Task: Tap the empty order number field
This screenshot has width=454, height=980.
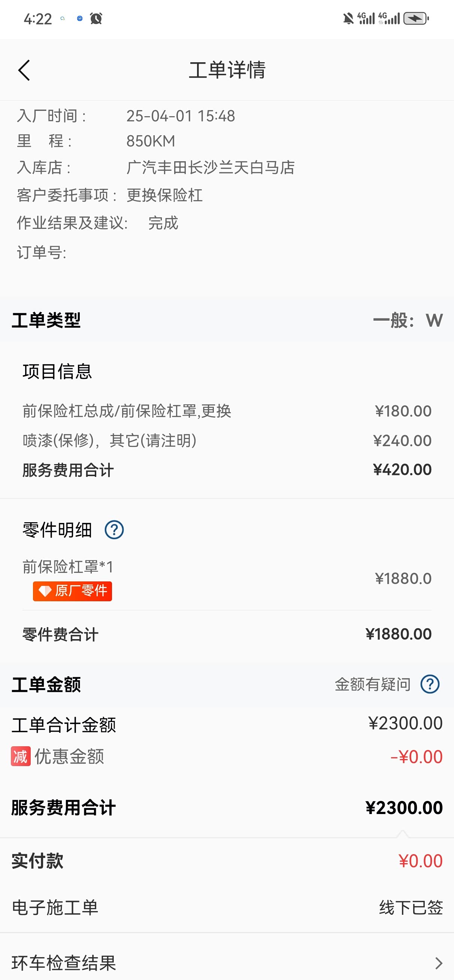Action: (x=152, y=252)
